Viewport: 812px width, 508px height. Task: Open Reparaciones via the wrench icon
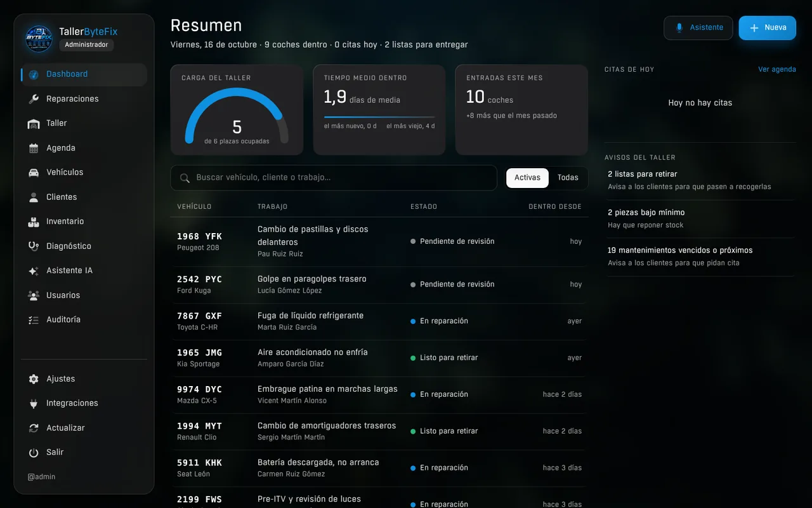[34, 99]
